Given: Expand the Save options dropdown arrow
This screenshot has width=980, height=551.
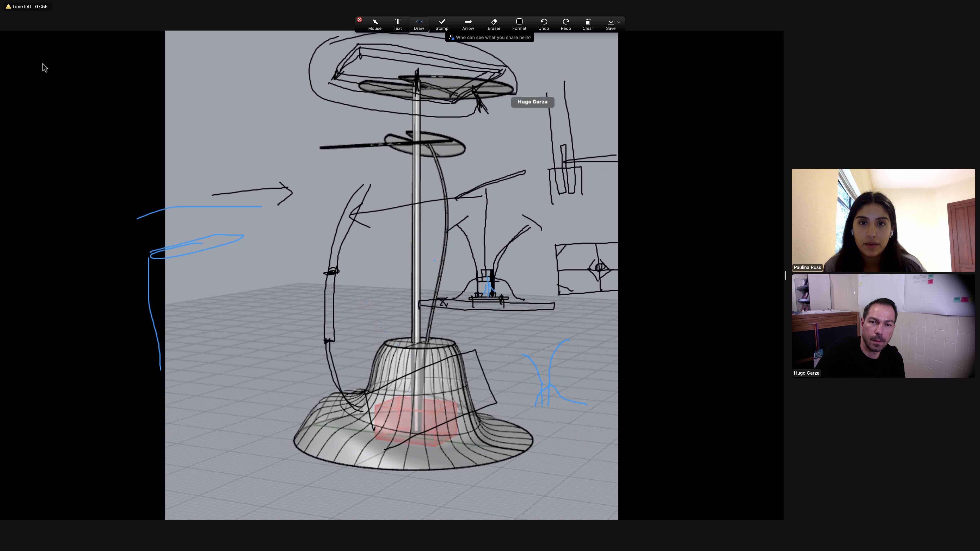Looking at the screenshot, I should [x=619, y=22].
